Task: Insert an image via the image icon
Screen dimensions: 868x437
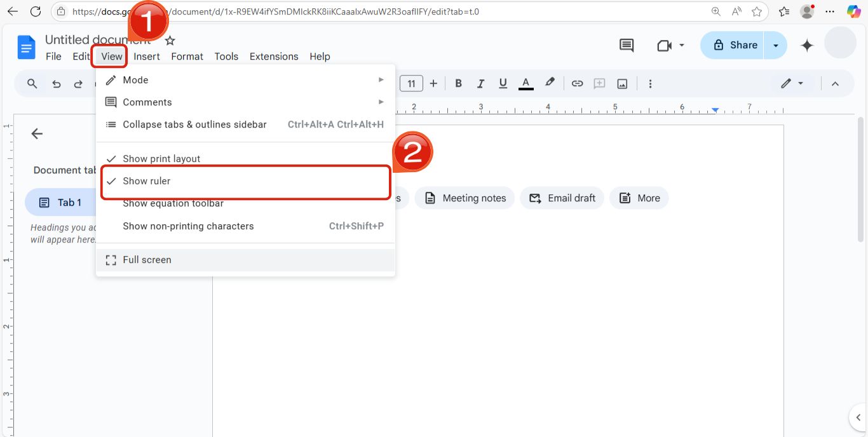Action: click(622, 83)
